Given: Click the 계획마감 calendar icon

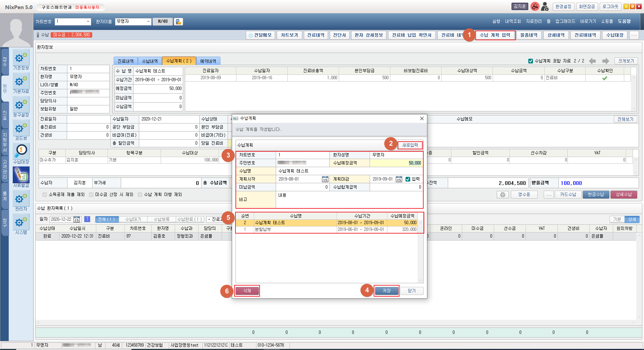Looking at the screenshot, I should [x=398, y=179].
